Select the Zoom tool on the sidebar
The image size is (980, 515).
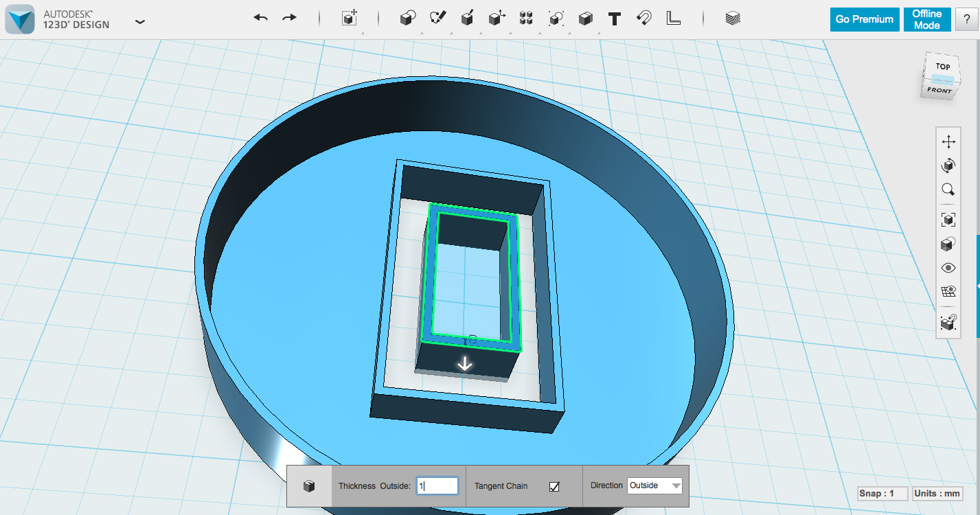click(x=948, y=190)
